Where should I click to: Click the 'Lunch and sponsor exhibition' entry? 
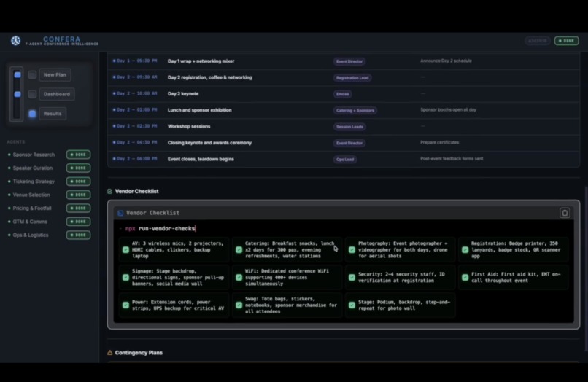344,110
